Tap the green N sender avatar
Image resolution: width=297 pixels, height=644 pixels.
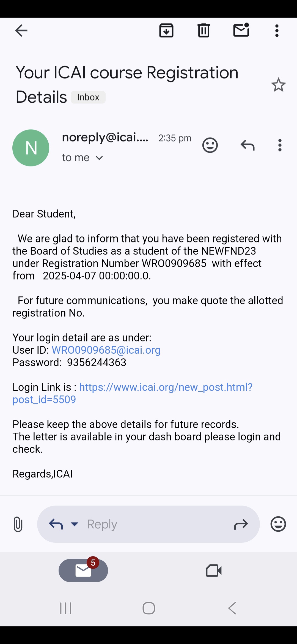pyautogui.click(x=31, y=148)
